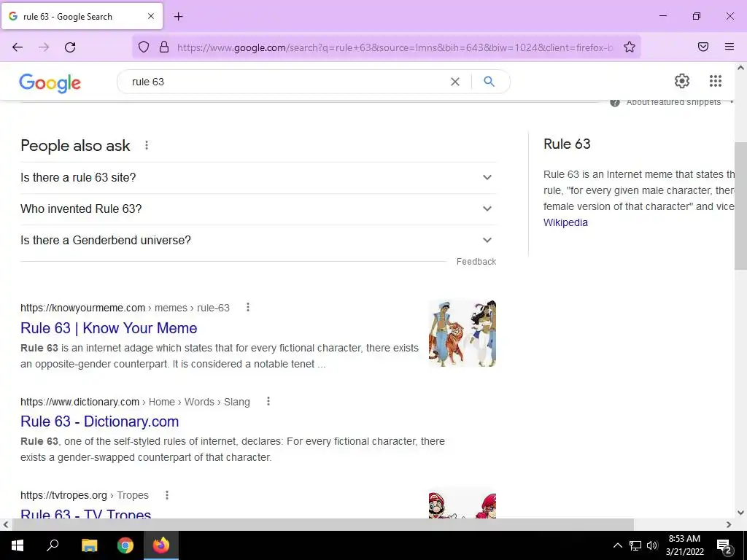Open a new browser tab
Image resolution: width=747 pixels, height=560 pixels.
(178, 17)
